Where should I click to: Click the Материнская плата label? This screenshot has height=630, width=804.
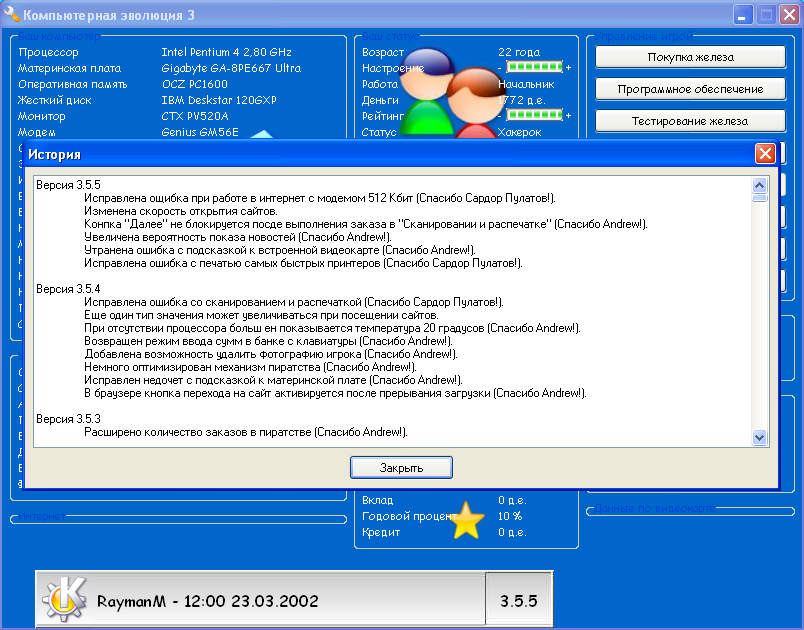pyautogui.click(x=69, y=68)
